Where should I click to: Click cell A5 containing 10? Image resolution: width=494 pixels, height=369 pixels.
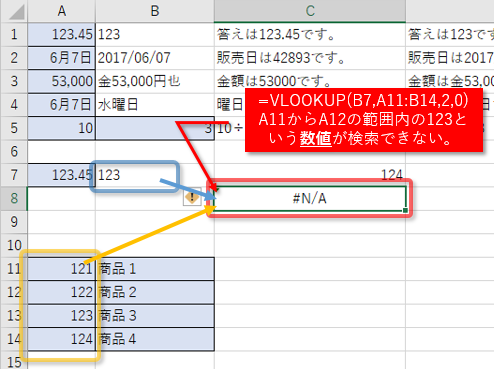(x=62, y=128)
